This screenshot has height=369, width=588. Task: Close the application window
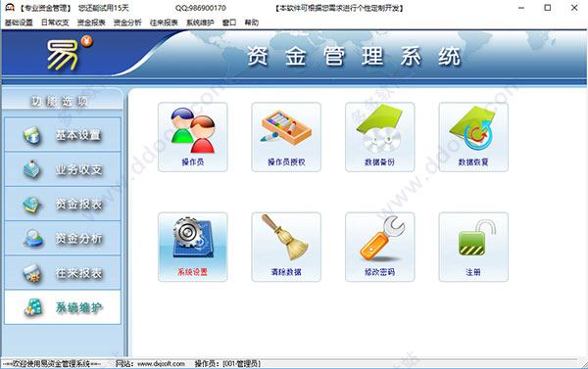(574, 8)
